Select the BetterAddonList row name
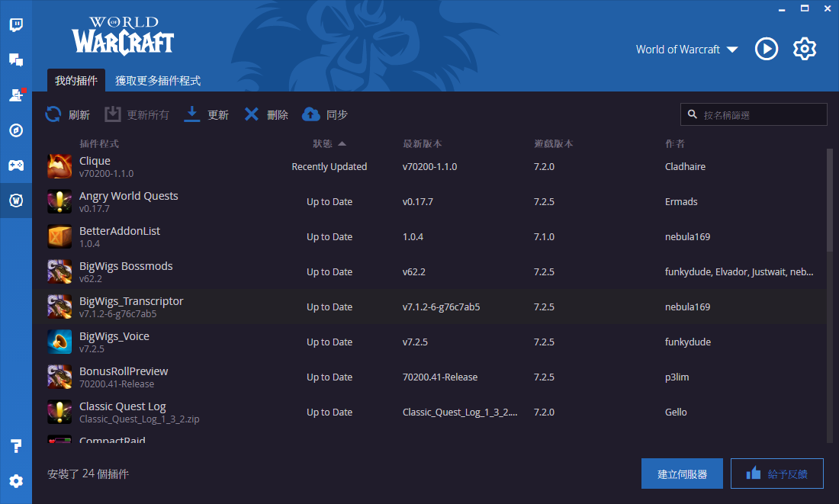Viewport: 839px width, 504px height. coord(120,230)
